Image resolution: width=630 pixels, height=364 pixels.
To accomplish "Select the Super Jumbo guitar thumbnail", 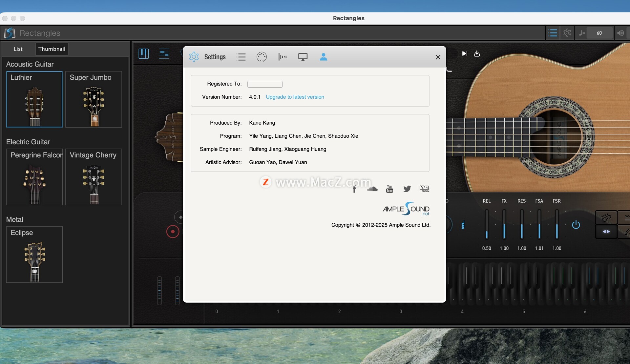I will click(x=94, y=99).
